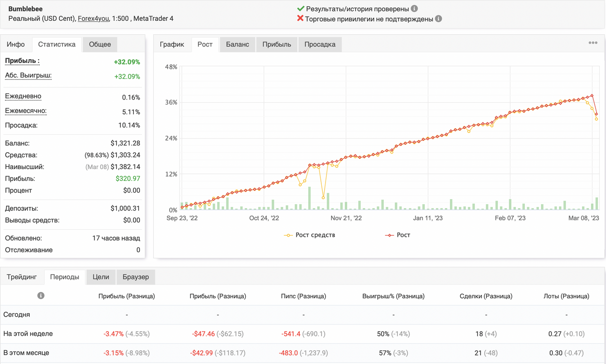This screenshot has width=606, height=364.
Task: Click the Сегодня row label
Action: click(17, 315)
